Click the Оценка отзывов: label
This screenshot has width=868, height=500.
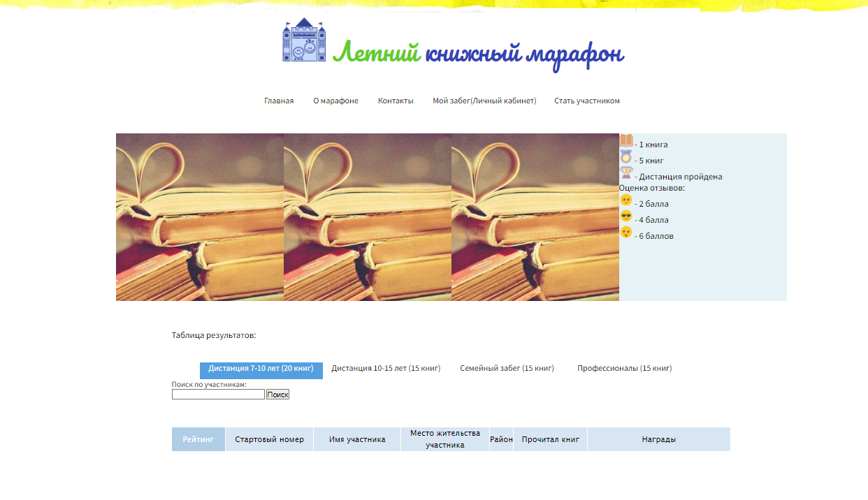pos(652,188)
